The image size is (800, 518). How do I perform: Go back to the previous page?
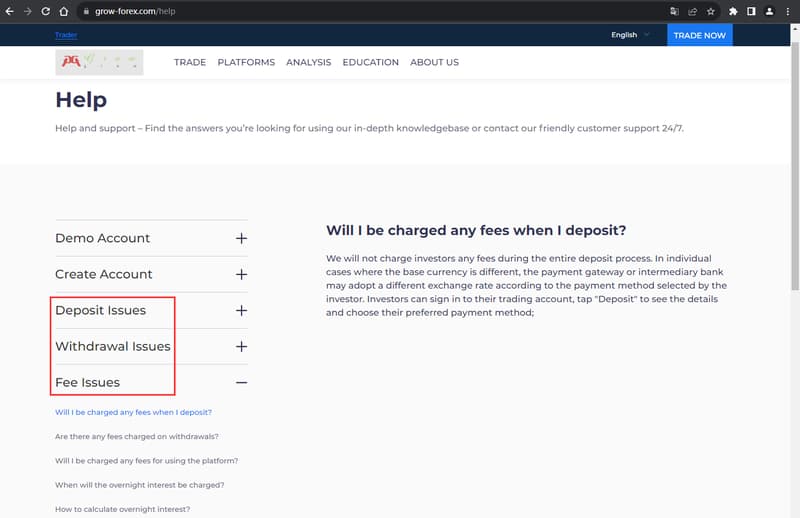(9, 11)
